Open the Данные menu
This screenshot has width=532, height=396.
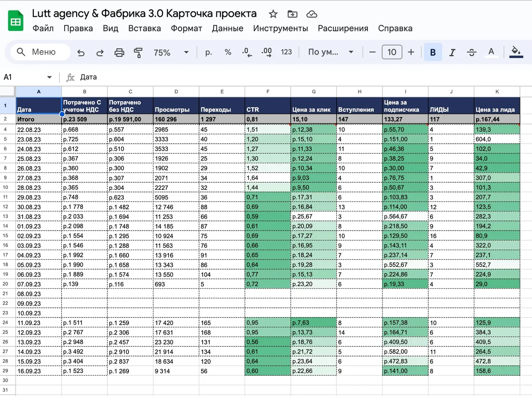point(227,28)
